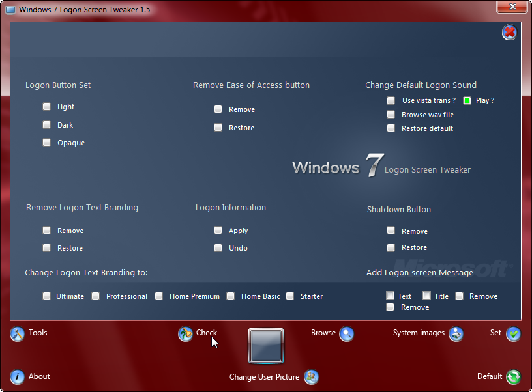Viewport: 532px width, 392px height.
Task: Check Title for the logon screen message
Action: pos(426,296)
